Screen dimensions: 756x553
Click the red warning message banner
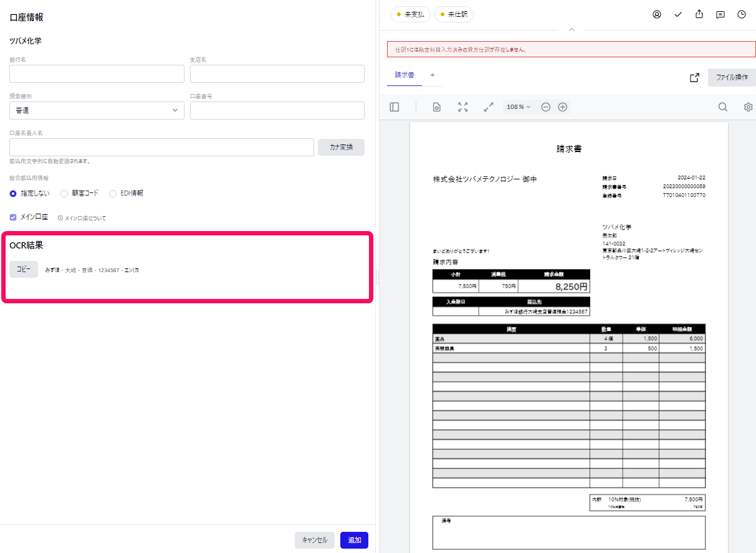[x=572, y=49]
